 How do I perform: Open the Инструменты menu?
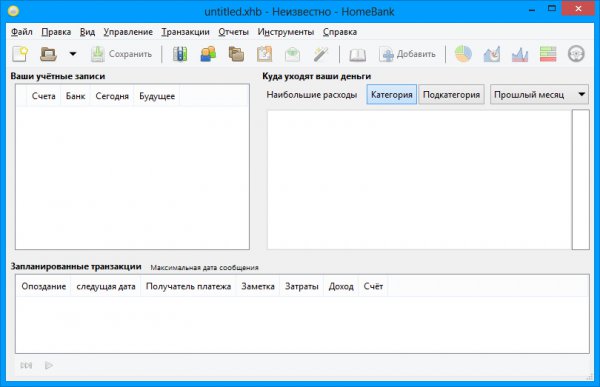pos(286,32)
